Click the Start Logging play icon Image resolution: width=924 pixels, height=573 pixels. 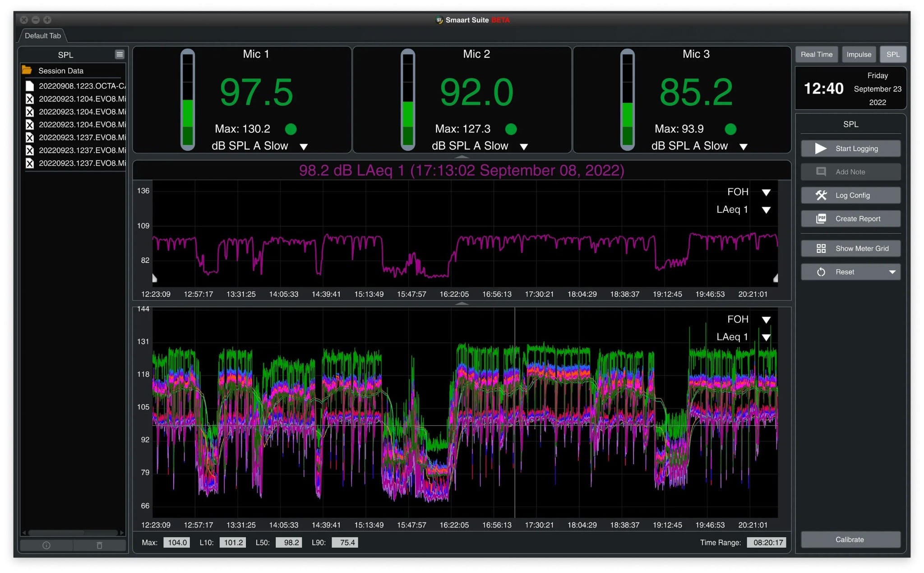(x=821, y=148)
